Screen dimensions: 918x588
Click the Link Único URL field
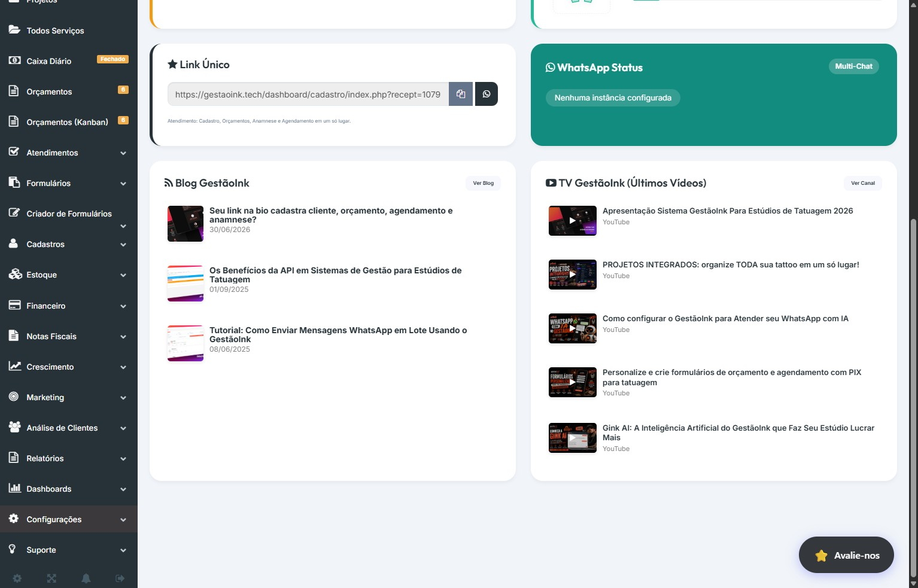tap(308, 94)
